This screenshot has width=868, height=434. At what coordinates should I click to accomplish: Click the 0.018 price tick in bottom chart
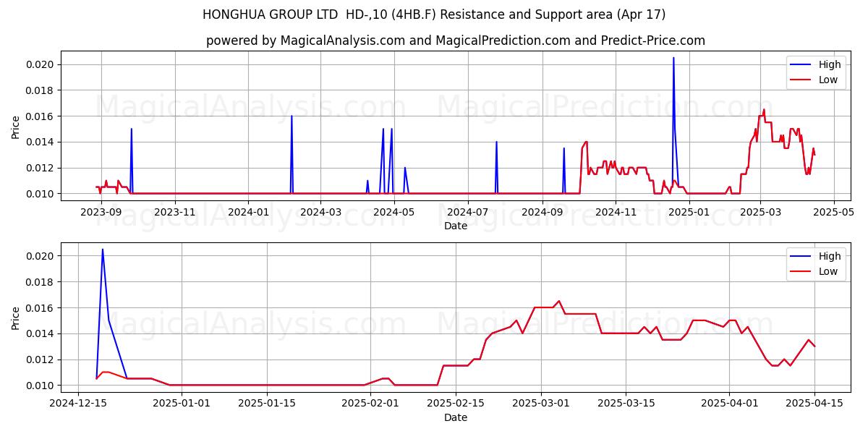click(x=41, y=282)
